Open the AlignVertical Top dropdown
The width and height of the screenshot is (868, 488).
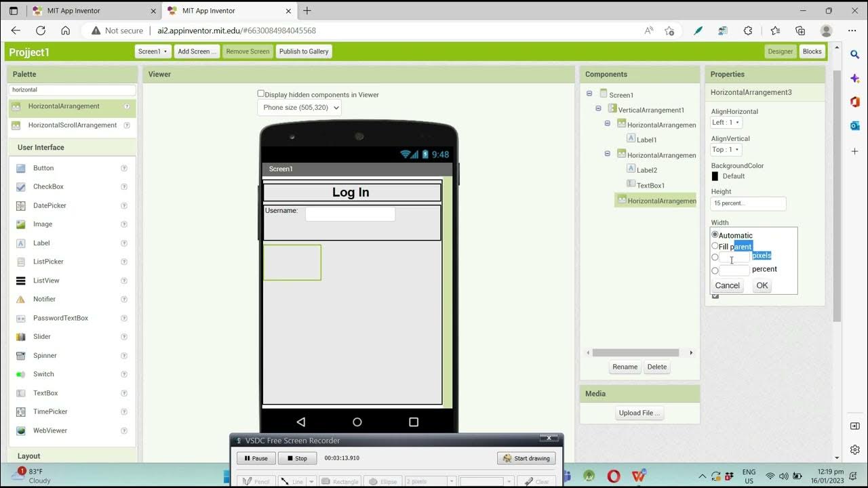(x=726, y=150)
